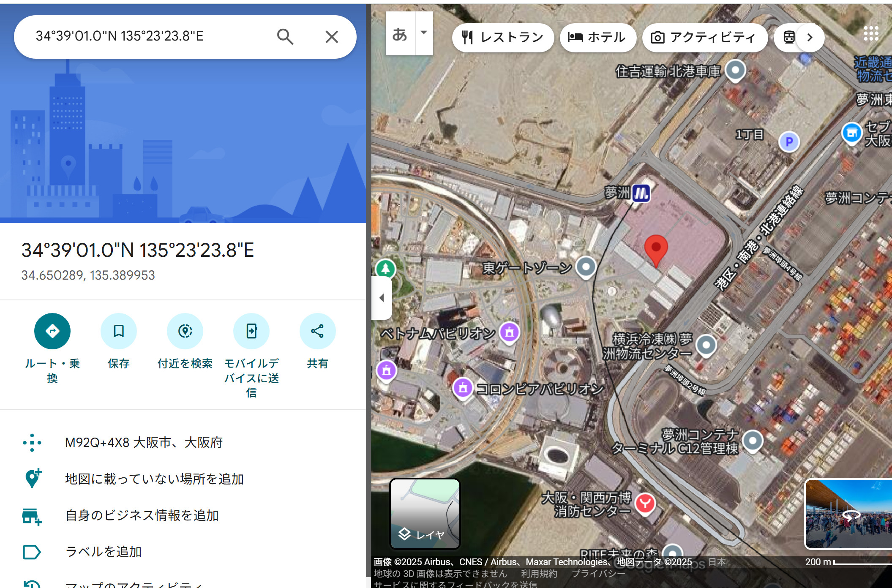Click the search magnifier icon
This screenshot has width=892, height=588.
point(285,37)
